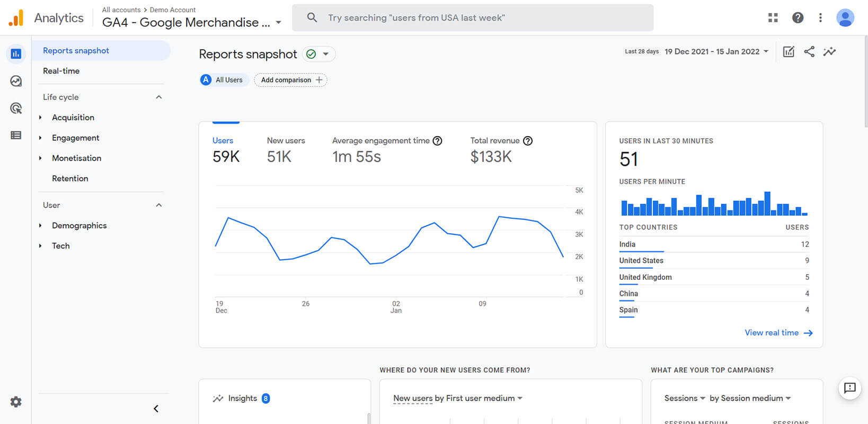868x424 pixels.
Task: Click the United Kingdom country row
Action: pyautogui.click(x=714, y=277)
